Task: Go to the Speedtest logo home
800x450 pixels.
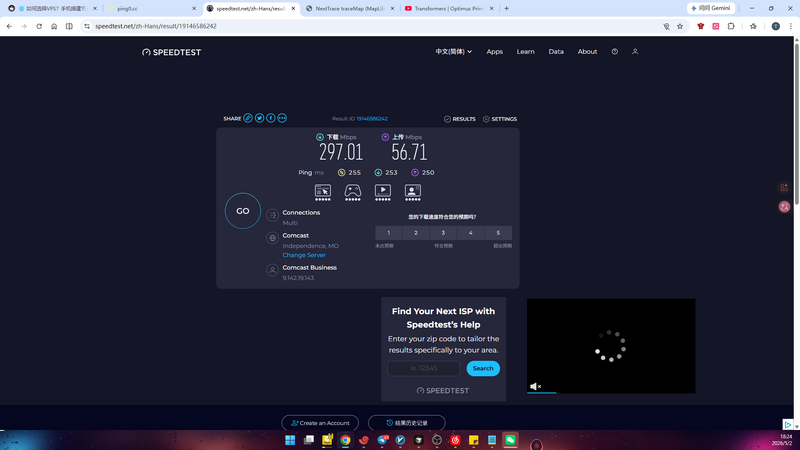Action: click(171, 52)
